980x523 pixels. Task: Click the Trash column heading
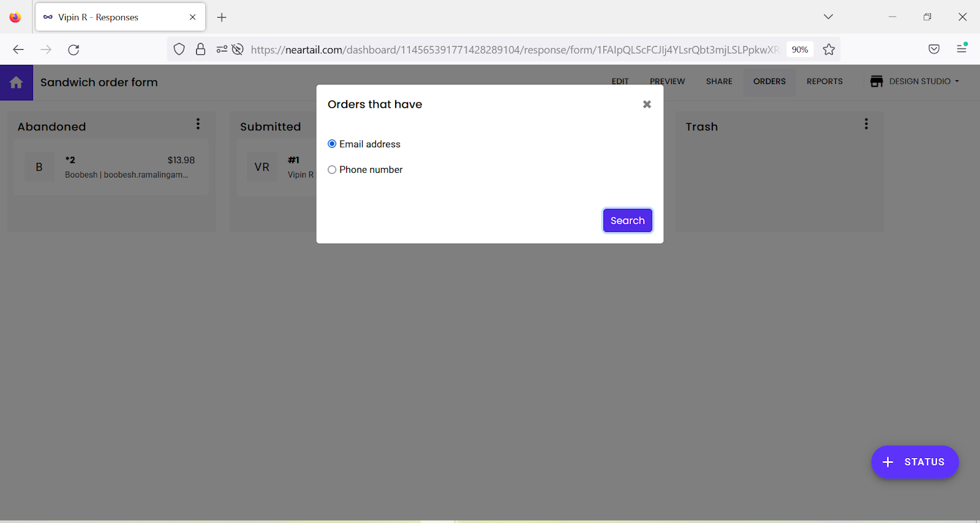click(x=701, y=127)
